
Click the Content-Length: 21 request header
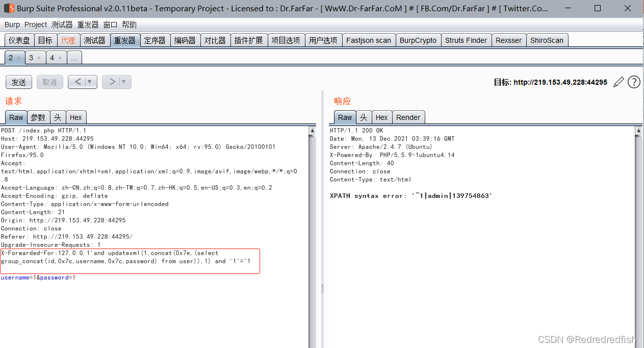coord(33,212)
